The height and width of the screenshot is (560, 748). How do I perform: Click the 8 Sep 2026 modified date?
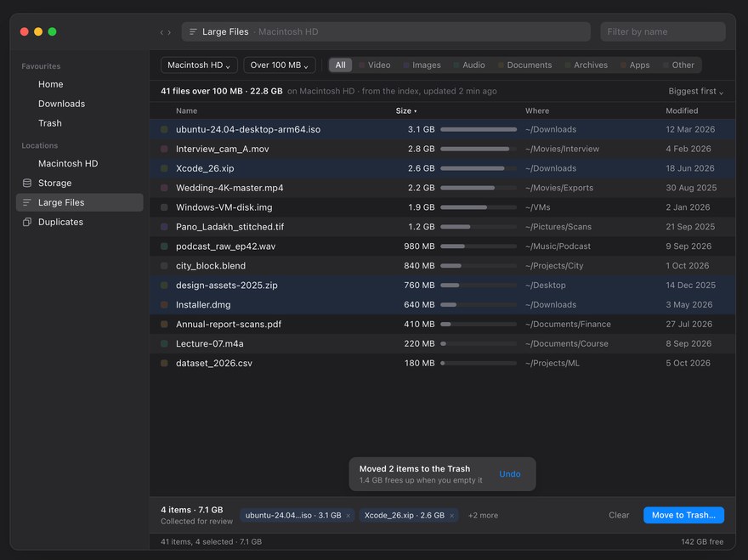688,343
